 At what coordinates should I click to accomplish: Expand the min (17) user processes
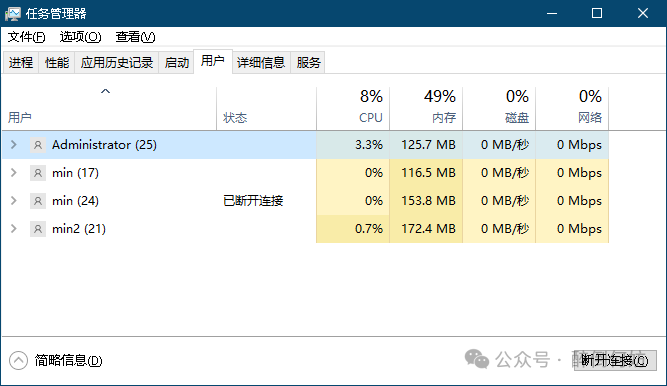coord(14,173)
